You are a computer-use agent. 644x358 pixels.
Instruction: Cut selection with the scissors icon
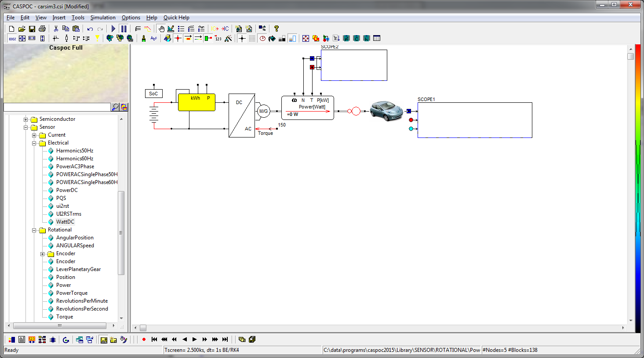pyautogui.click(x=56, y=29)
